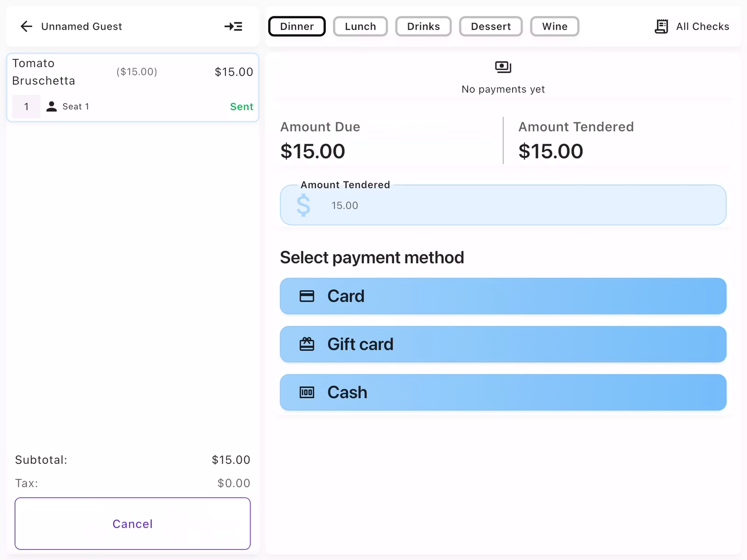Switch to the Lunch tab

[360, 26]
